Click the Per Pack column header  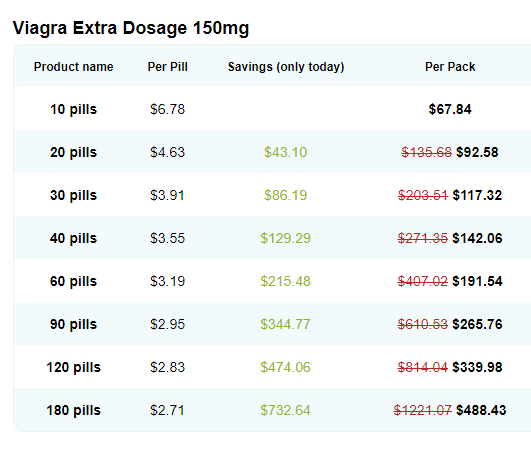pyautogui.click(x=450, y=67)
